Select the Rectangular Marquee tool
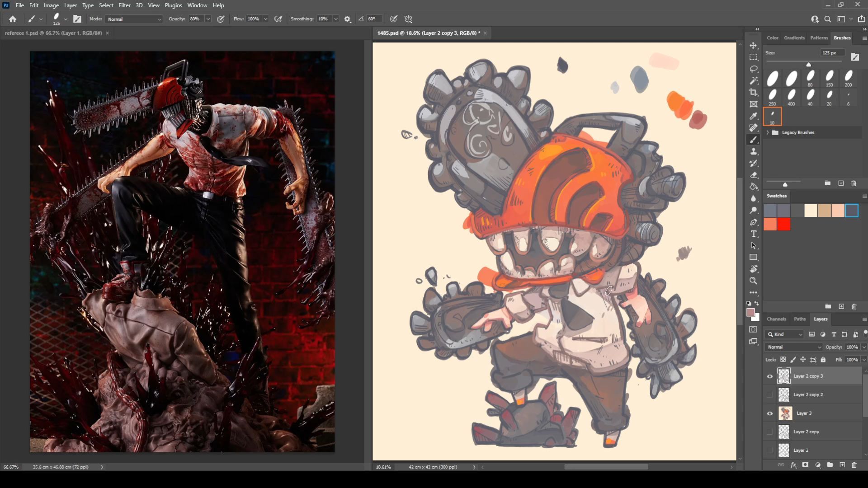Viewport: 868px width, 488px height. (753, 57)
